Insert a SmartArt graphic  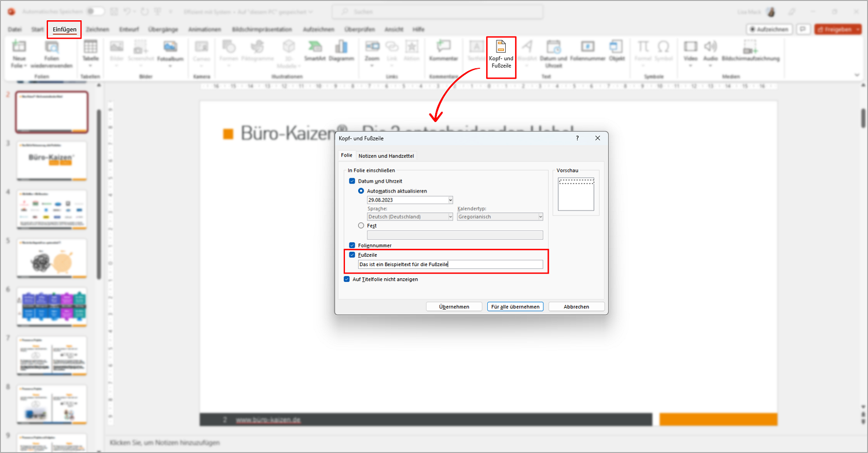[x=315, y=51]
